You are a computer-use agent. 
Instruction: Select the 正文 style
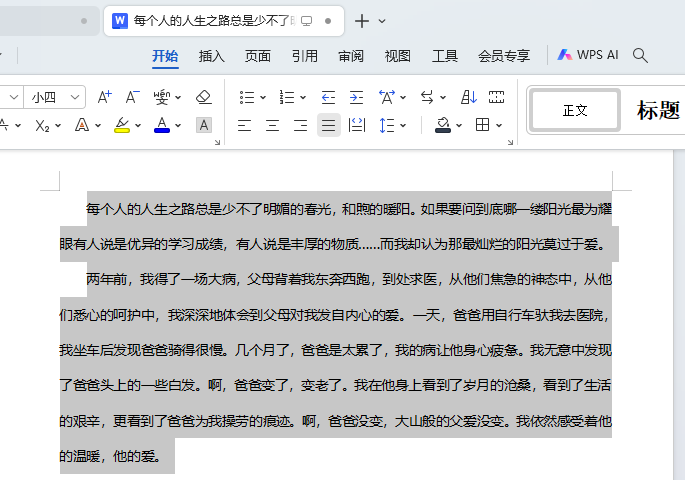[574, 111]
